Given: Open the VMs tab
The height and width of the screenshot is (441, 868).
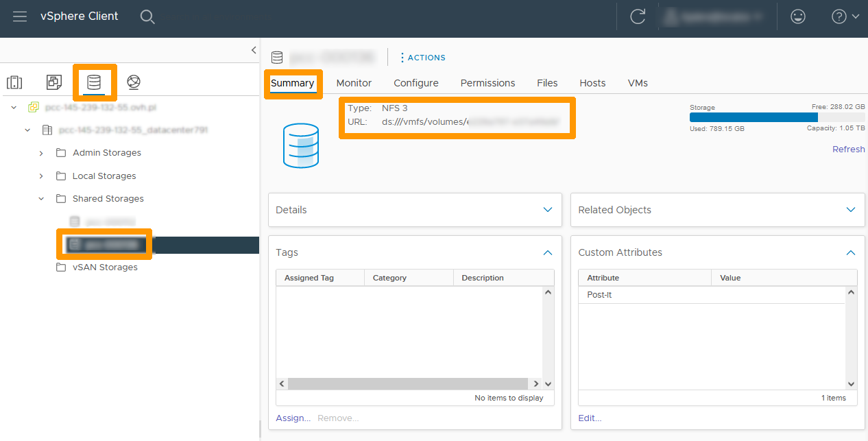Looking at the screenshot, I should 638,83.
